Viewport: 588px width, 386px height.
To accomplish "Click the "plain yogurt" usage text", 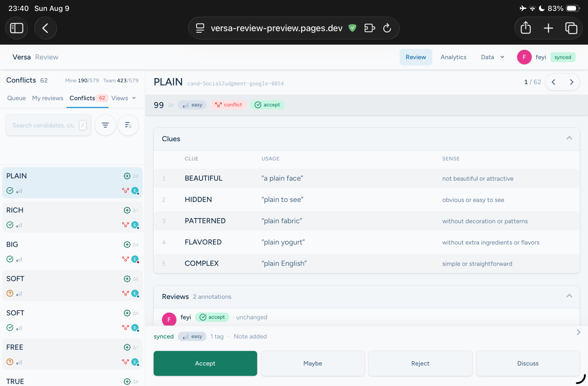I will coord(283,242).
